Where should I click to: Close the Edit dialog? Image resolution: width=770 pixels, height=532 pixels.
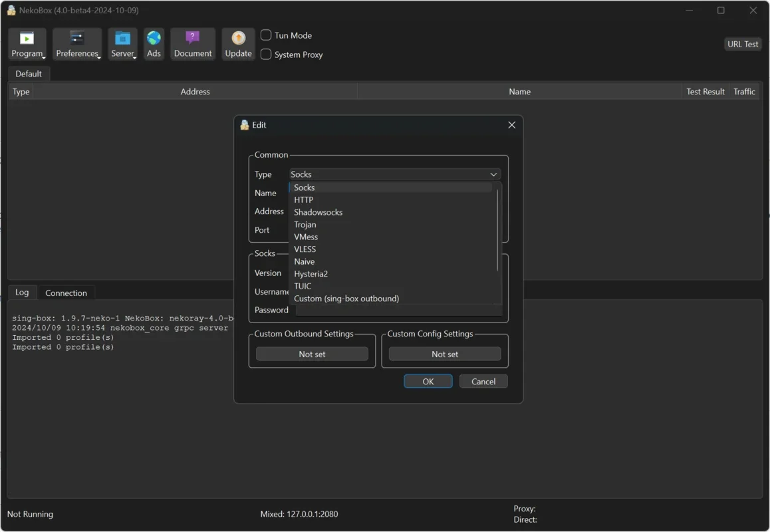pos(511,125)
